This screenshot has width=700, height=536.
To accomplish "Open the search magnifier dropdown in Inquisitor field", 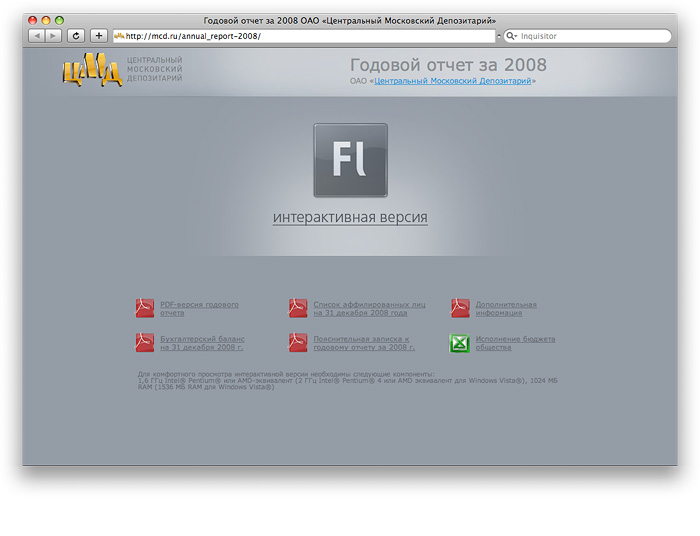I will tap(511, 36).
